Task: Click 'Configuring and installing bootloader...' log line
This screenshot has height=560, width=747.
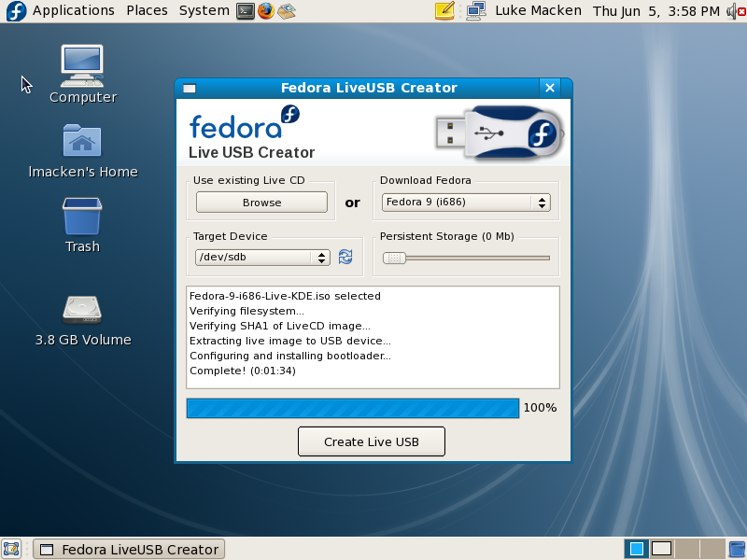Action: coord(290,356)
